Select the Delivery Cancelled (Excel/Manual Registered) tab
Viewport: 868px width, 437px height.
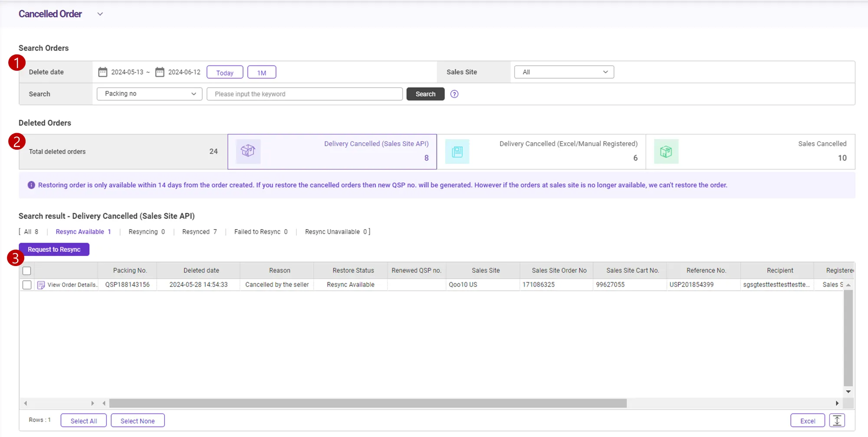tap(541, 151)
